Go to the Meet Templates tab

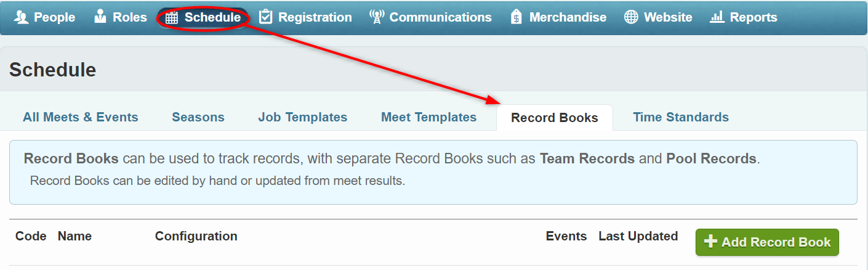click(x=429, y=117)
